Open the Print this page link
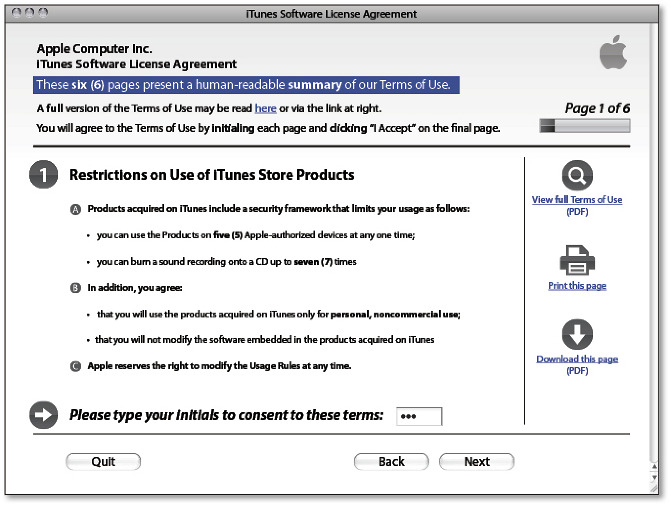 (x=577, y=285)
